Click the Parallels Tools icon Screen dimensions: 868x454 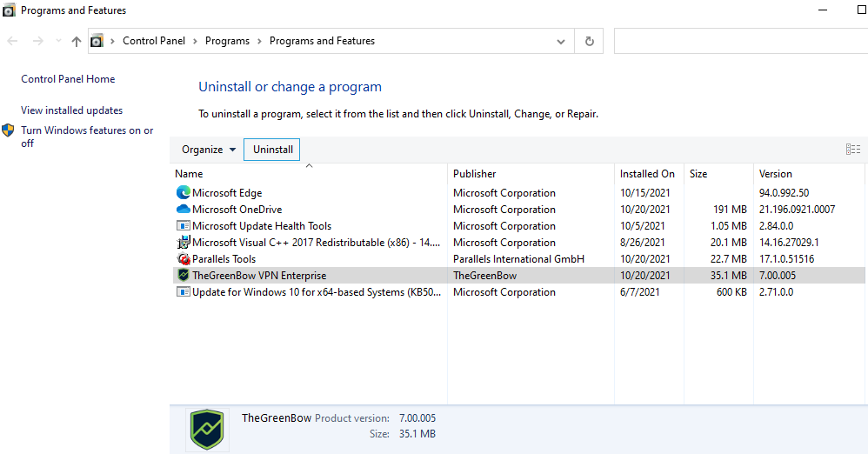[x=183, y=259]
